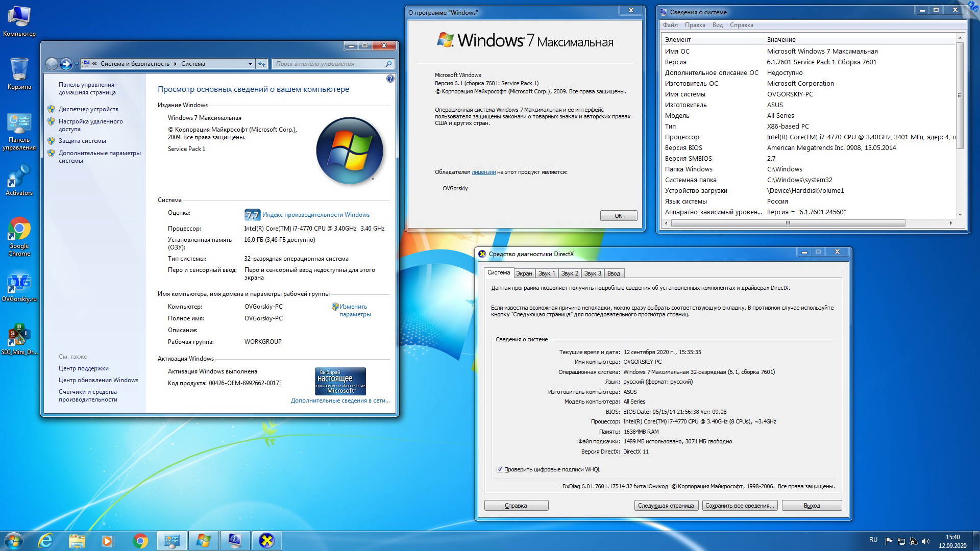This screenshot has width=980, height=551.
Task: Expand the address bar dropdown arrow
Action: point(250,64)
